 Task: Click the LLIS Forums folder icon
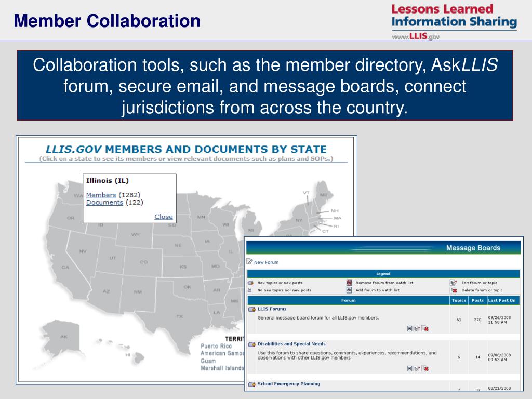(x=252, y=309)
